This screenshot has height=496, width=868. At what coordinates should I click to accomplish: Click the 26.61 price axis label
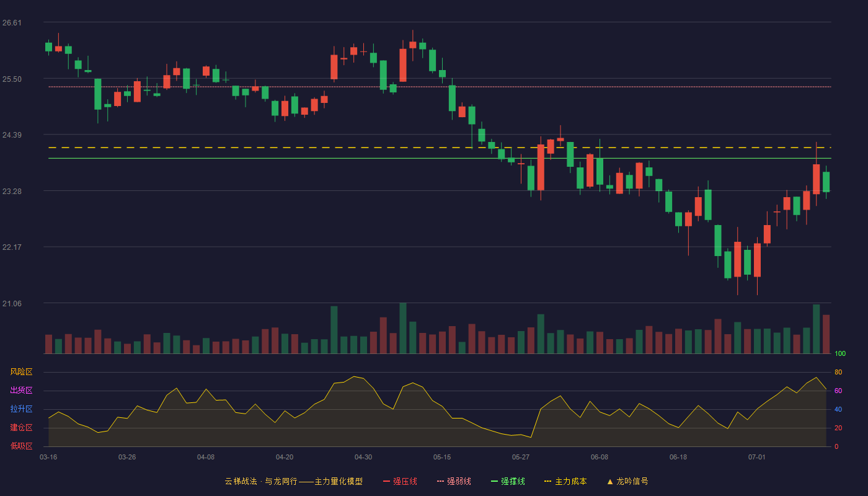tap(12, 23)
